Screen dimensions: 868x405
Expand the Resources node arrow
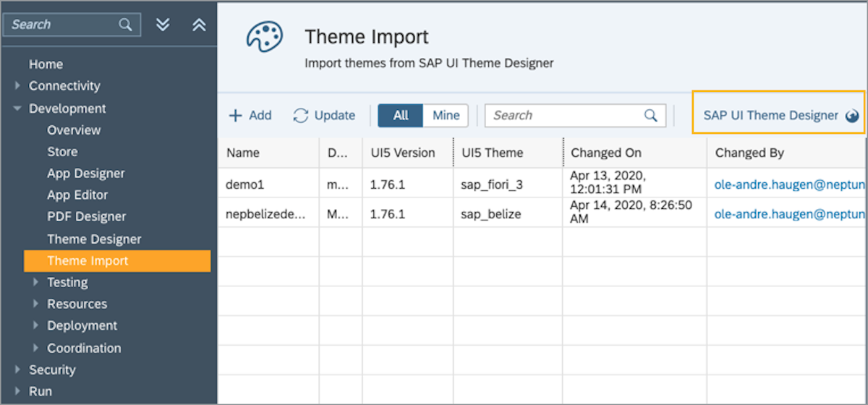click(x=36, y=304)
